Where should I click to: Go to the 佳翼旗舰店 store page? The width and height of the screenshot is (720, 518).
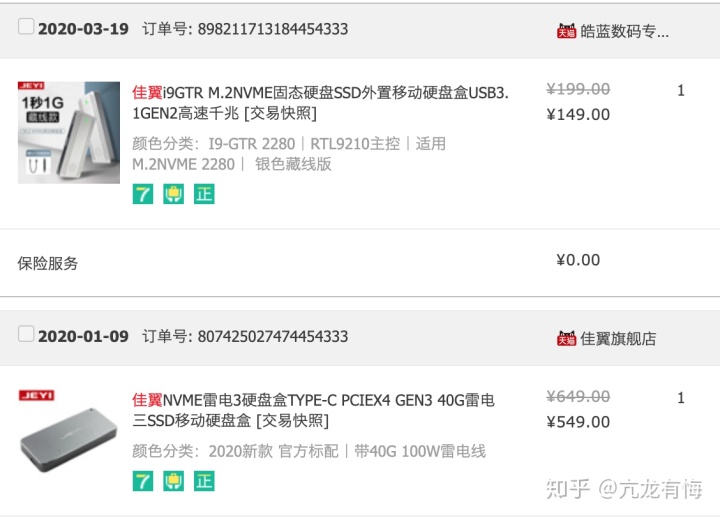tap(618, 338)
